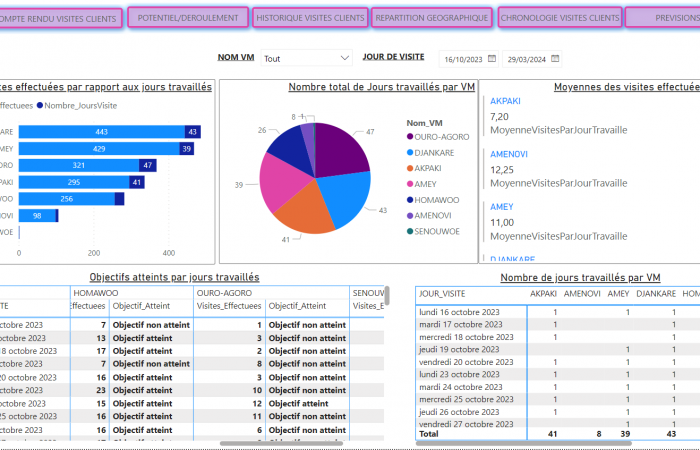The width and height of the screenshot is (700, 450).
Task: Open CHRONOLOGIE VISITES CLIENTS page
Action: tap(560, 18)
